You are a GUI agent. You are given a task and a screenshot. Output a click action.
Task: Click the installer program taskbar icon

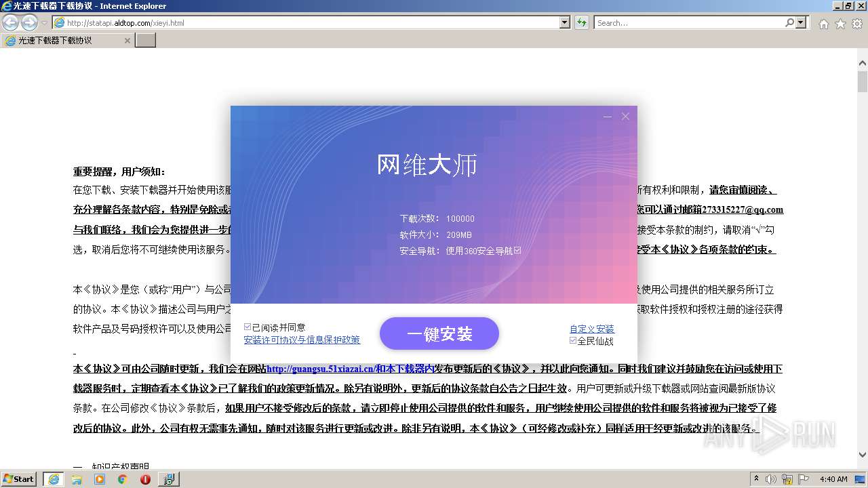(168, 479)
